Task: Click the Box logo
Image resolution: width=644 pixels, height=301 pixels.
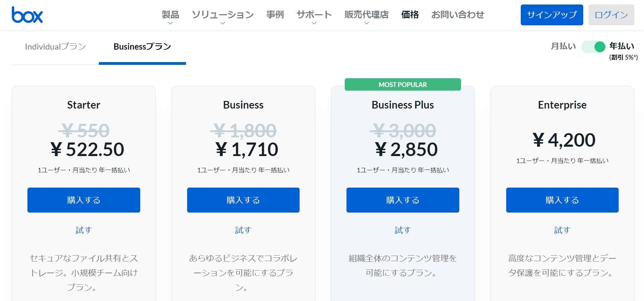Action: coord(27,15)
